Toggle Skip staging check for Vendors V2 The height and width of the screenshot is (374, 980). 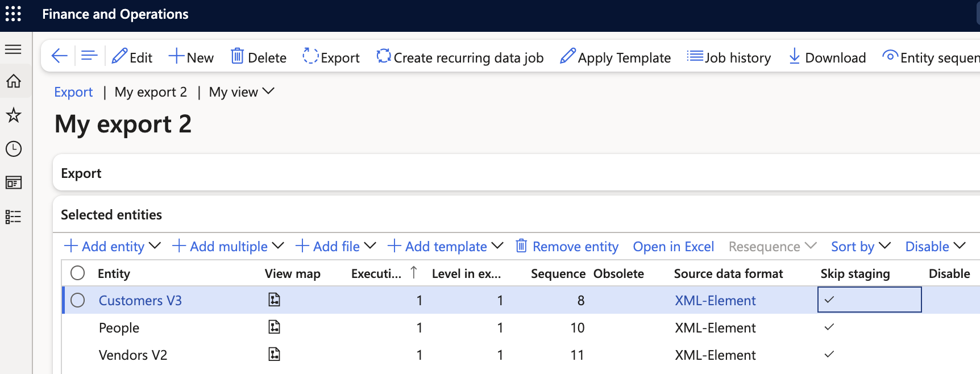point(829,354)
